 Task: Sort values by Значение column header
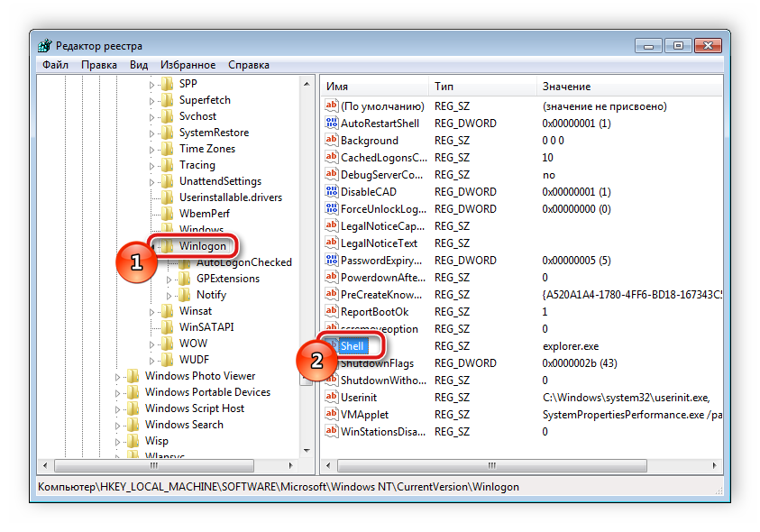[x=629, y=87]
